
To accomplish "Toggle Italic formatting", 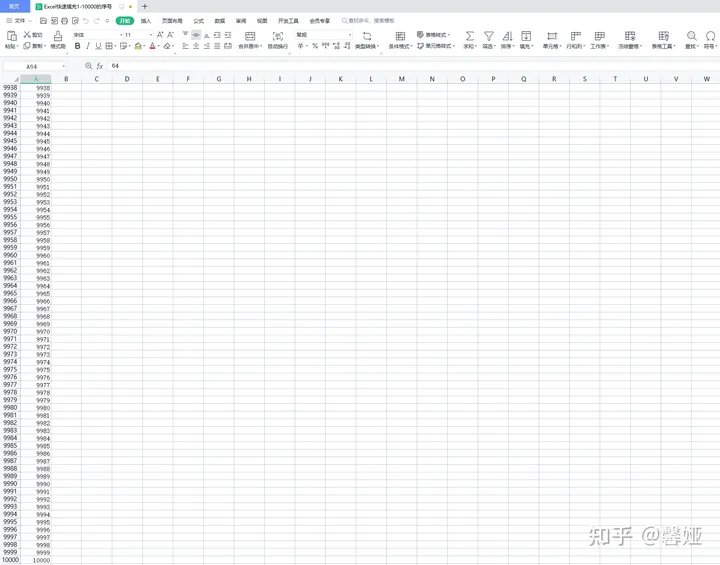I will 88,46.
